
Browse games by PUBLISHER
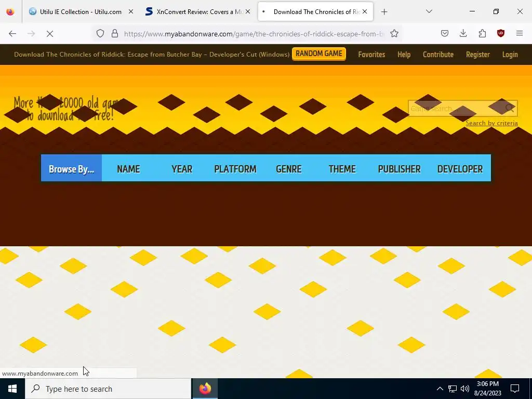pos(400,169)
